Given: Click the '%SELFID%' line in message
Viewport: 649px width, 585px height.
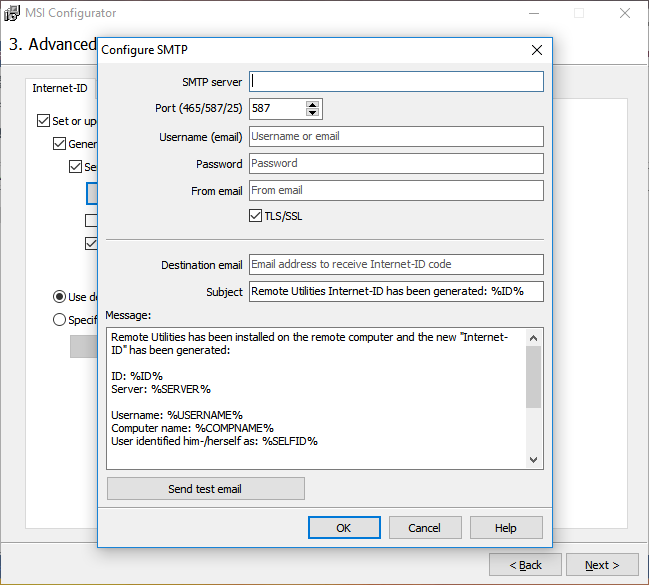Looking at the screenshot, I should click(214, 441).
